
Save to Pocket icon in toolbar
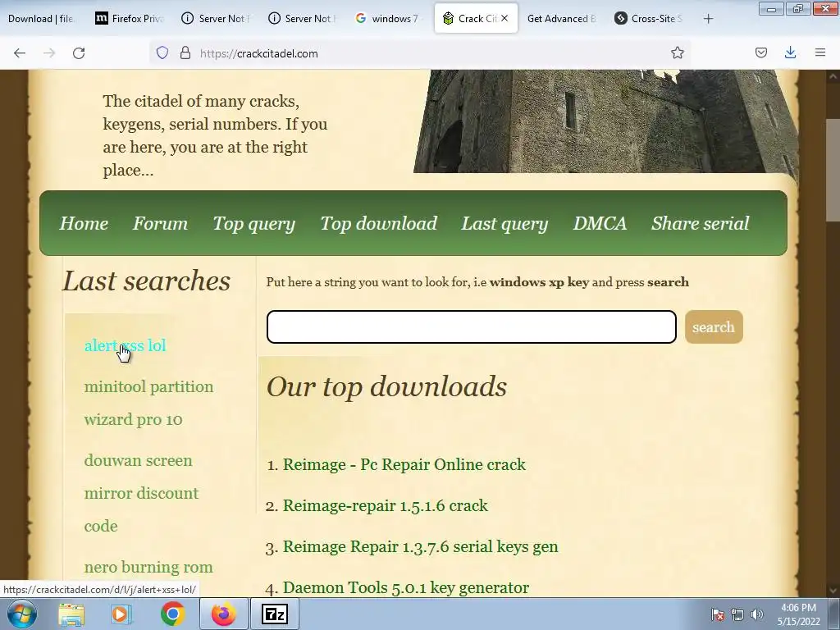[760, 53]
